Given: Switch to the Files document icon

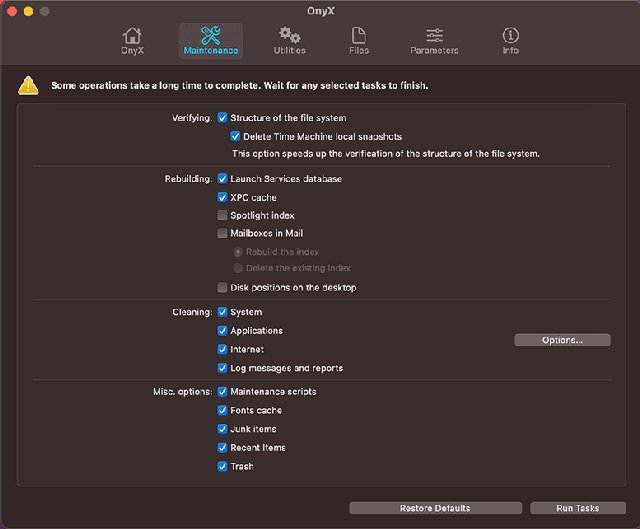Looking at the screenshot, I should point(358,37).
